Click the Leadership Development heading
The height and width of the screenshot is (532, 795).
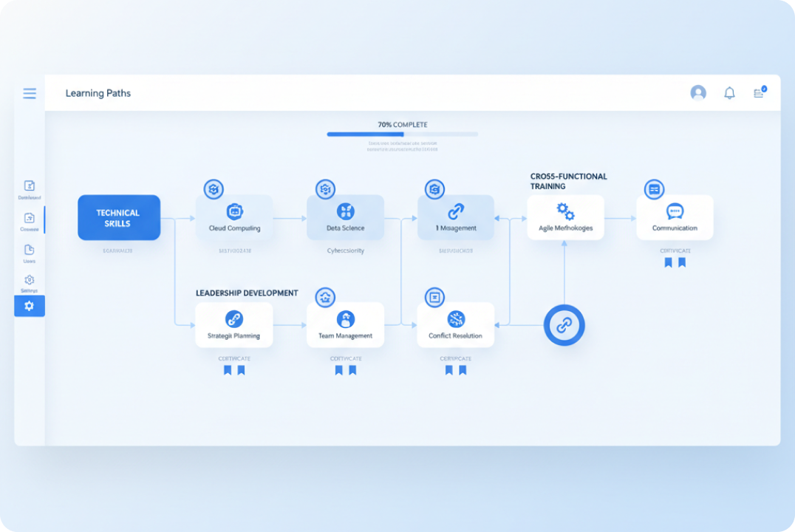247,293
